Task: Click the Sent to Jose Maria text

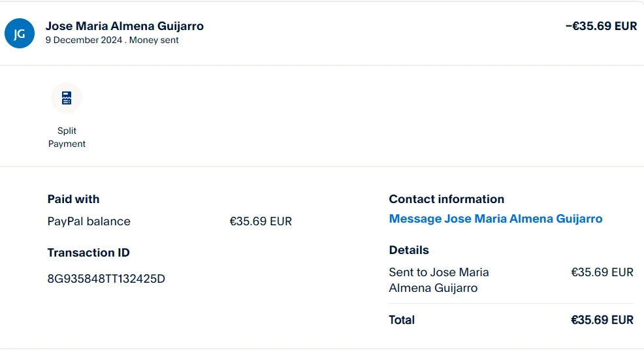Action: [x=438, y=272]
